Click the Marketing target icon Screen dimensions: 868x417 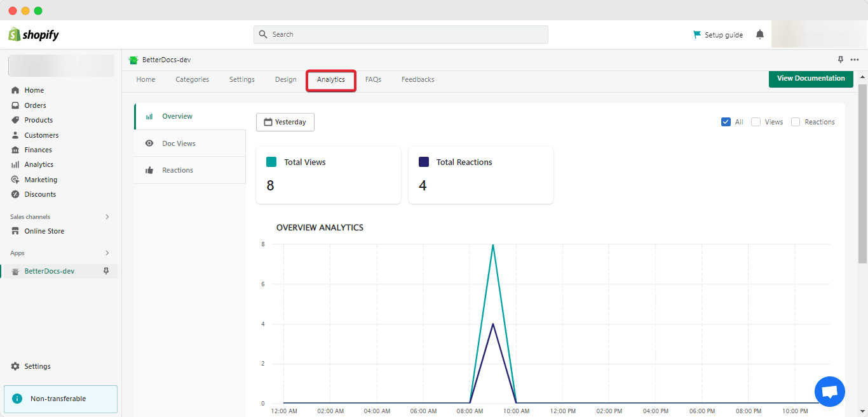pos(15,180)
